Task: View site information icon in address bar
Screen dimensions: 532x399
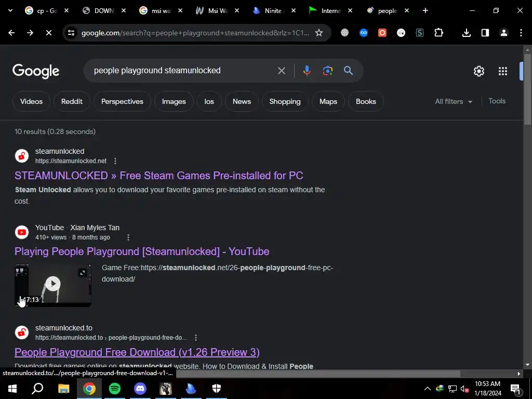Action: click(x=71, y=33)
